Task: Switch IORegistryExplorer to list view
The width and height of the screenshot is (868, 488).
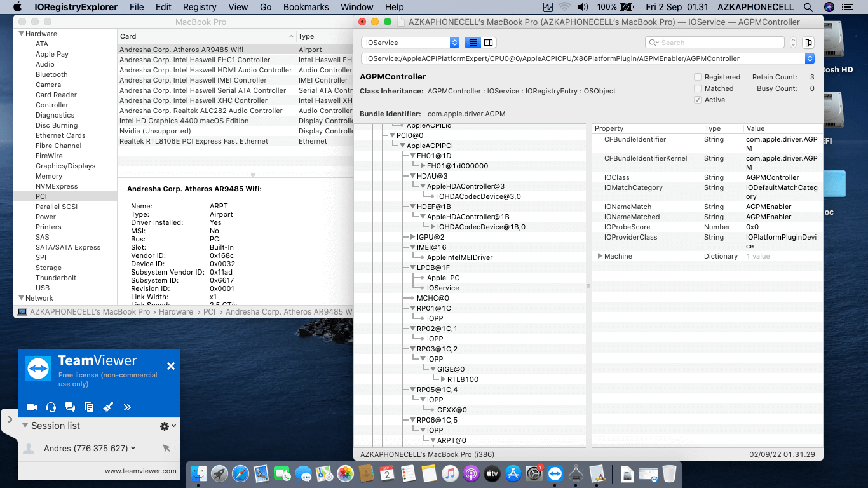Action: coord(473,43)
